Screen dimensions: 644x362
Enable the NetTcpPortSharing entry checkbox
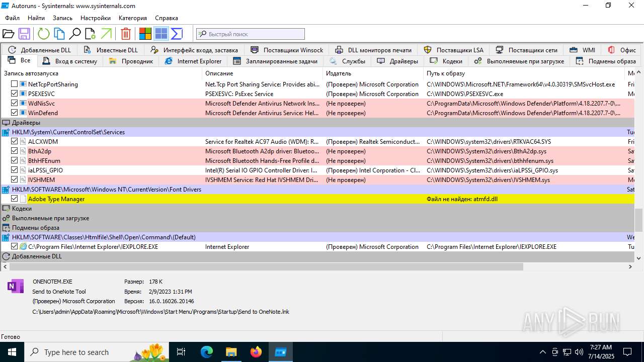click(x=15, y=84)
